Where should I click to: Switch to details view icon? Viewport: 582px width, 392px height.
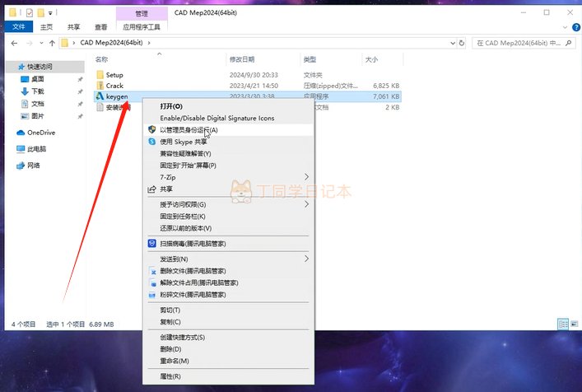(563, 324)
